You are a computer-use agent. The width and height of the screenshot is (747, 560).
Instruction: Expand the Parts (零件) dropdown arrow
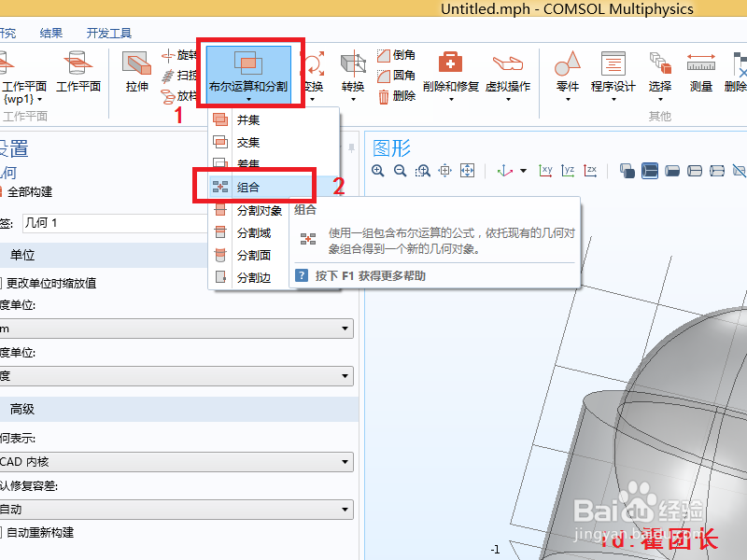point(568,99)
